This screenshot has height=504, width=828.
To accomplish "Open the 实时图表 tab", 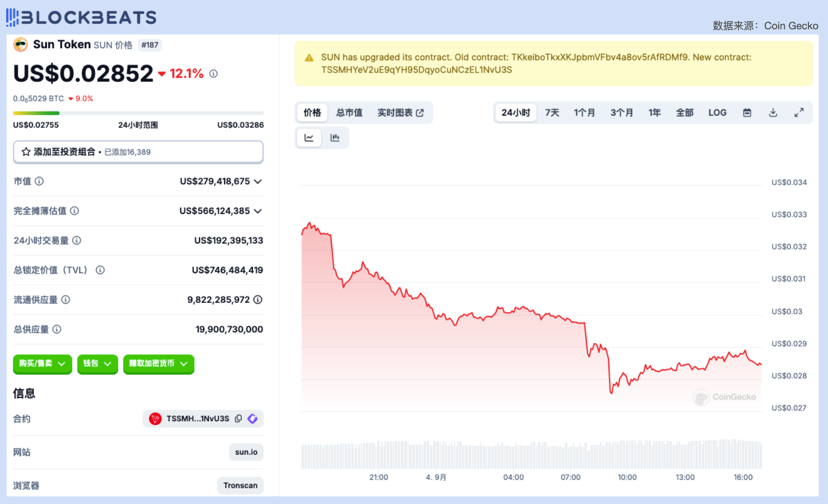I will tap(400, 113).
